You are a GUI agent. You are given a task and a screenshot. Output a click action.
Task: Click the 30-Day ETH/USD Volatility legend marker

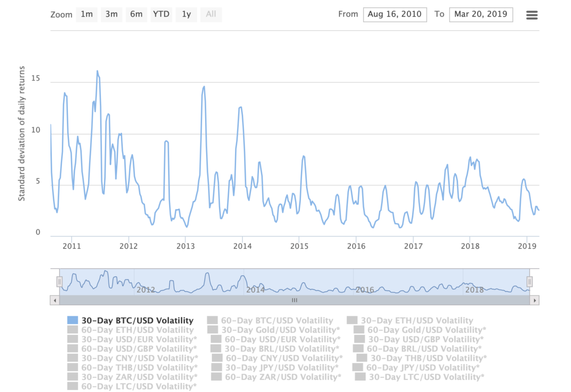pos(352,321)
